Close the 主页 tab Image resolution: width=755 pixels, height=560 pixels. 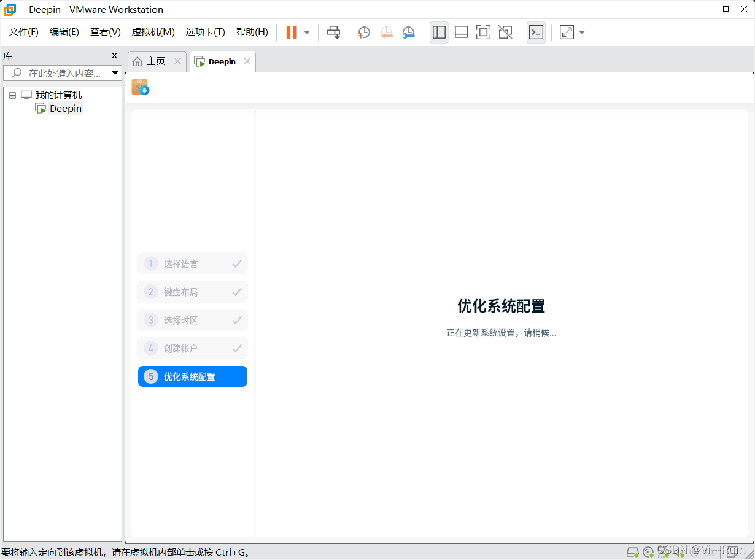point(177,61)
